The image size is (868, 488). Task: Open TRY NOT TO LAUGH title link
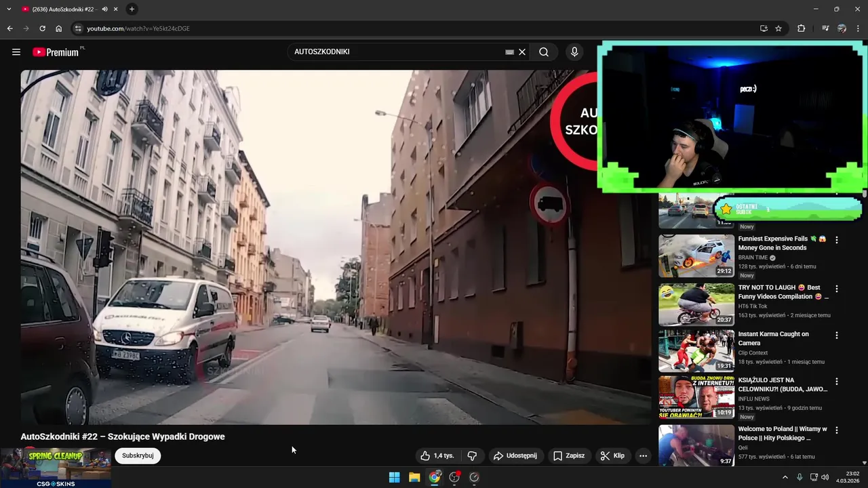pyautogui.click(x=783, y=292)
